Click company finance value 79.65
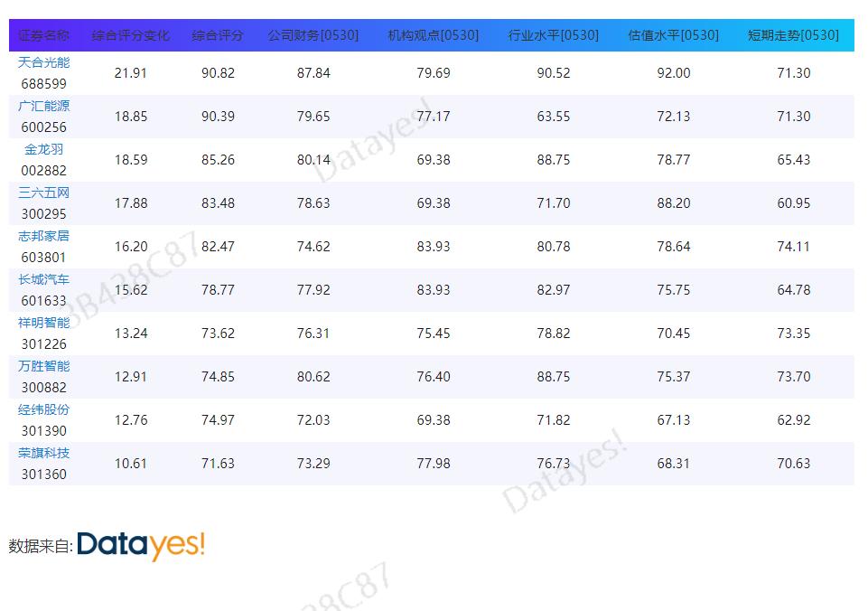This screenshot has width=868, height=611. tap(313, 117)
